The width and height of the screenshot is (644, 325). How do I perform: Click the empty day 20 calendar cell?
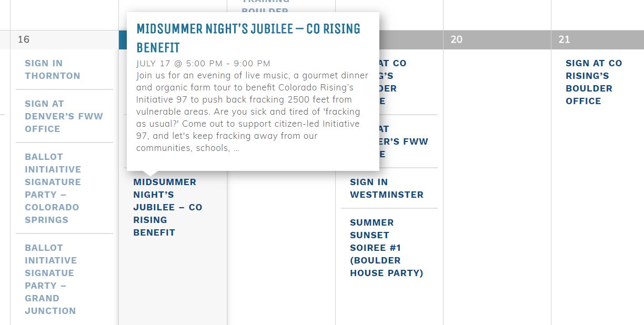(497, 184)
